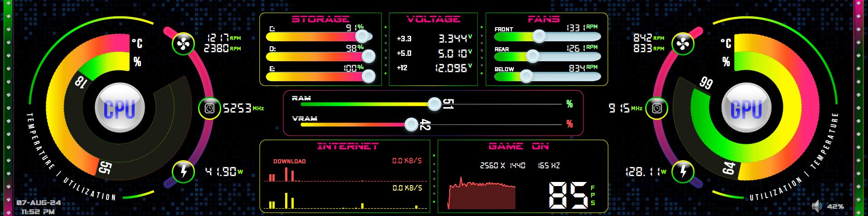Click the E: drive storage slider knob

coord(369,76)
